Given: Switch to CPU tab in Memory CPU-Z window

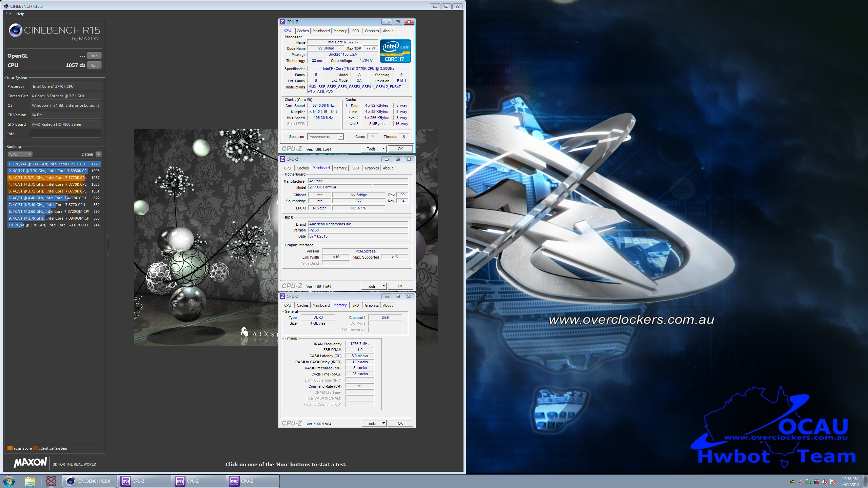Looking at the screenshot, I should [288, 305].
